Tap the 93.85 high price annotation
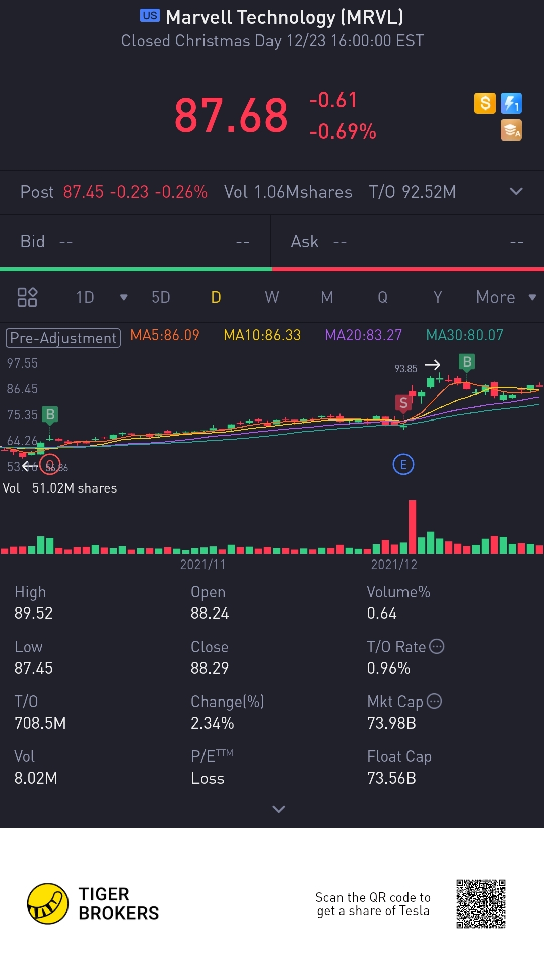544x980 pixels. (406, 368)
